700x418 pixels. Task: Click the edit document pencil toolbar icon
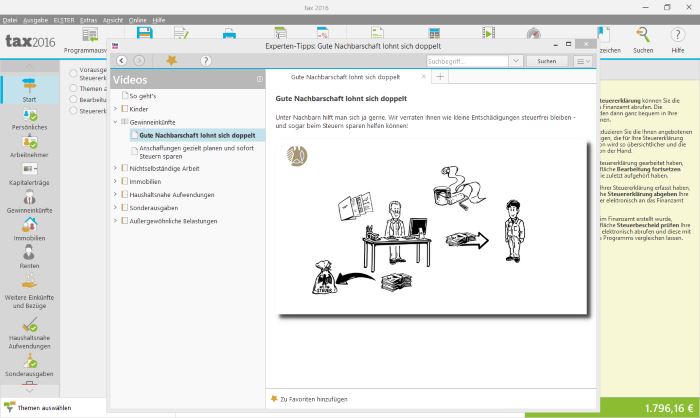coord(181,33)
